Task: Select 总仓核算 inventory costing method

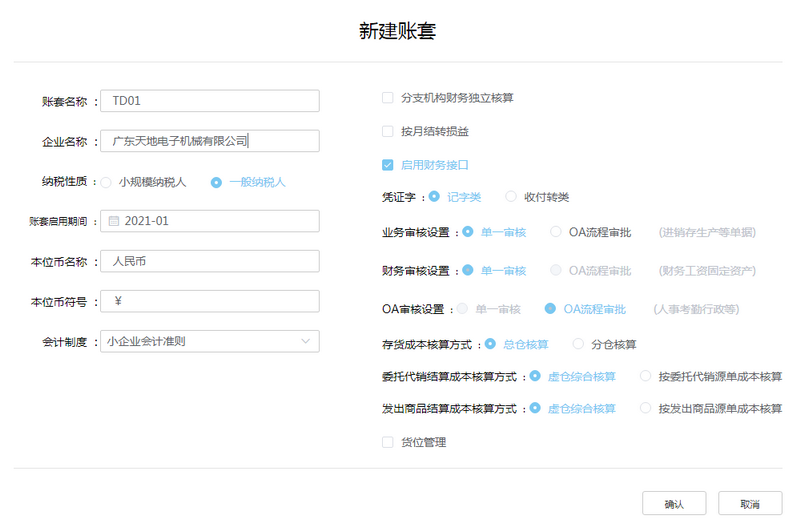Action: pos(490,344)
